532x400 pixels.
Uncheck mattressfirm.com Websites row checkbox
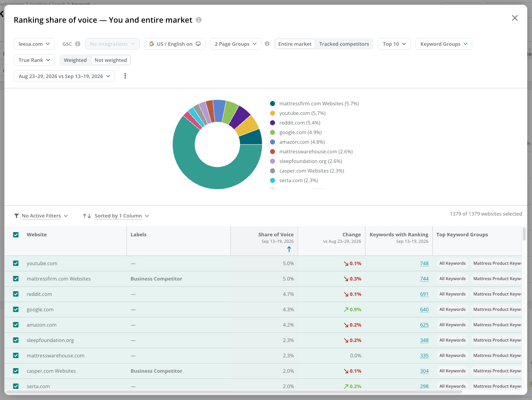[16, 279]
